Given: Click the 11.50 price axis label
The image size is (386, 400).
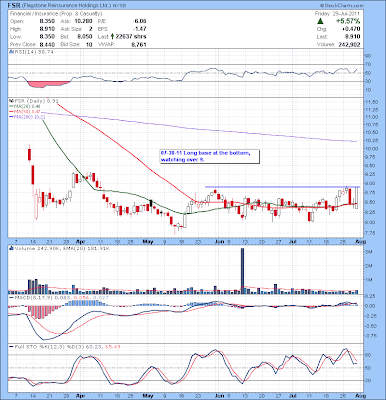Looking at the screenshot, I should tap(373, 102).
